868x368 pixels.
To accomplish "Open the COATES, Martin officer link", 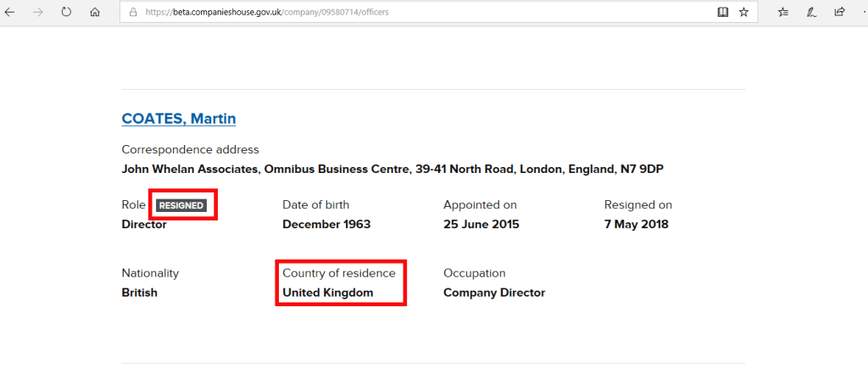I will 179,119.
